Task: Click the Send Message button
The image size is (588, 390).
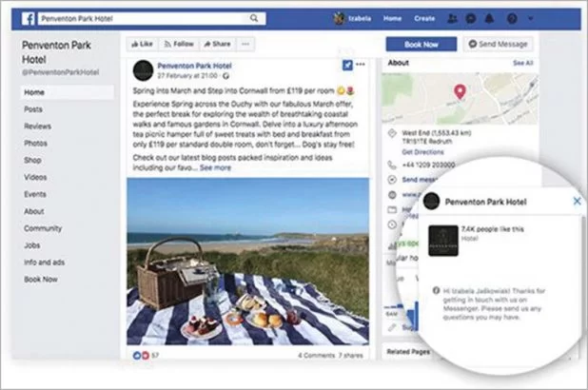Action: click(x=498, y=45)
